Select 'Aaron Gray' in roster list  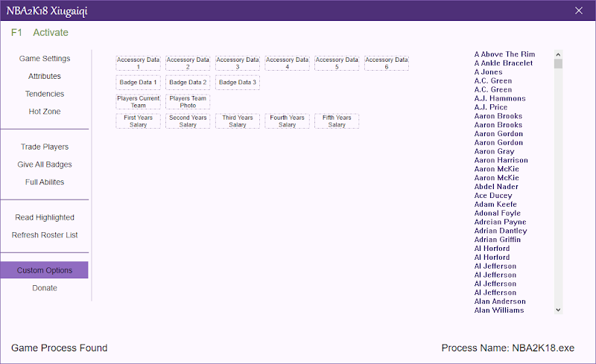494,151
